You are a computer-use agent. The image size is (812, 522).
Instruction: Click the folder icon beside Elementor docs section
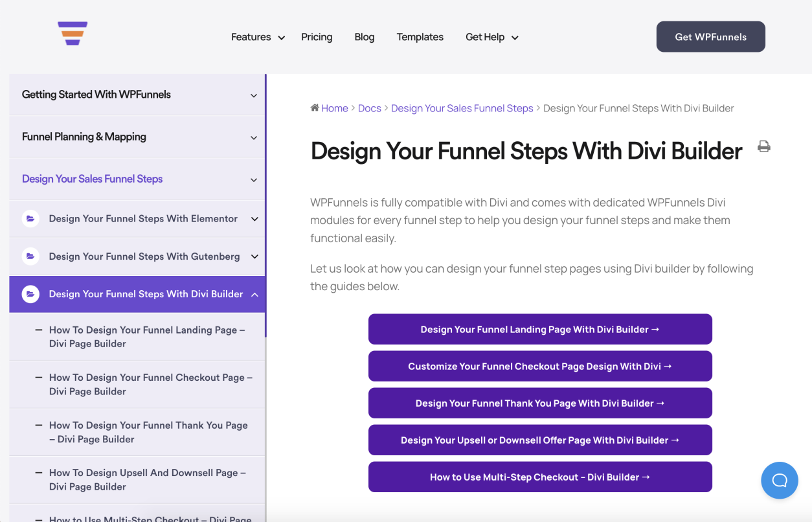(x=30, y=218)
